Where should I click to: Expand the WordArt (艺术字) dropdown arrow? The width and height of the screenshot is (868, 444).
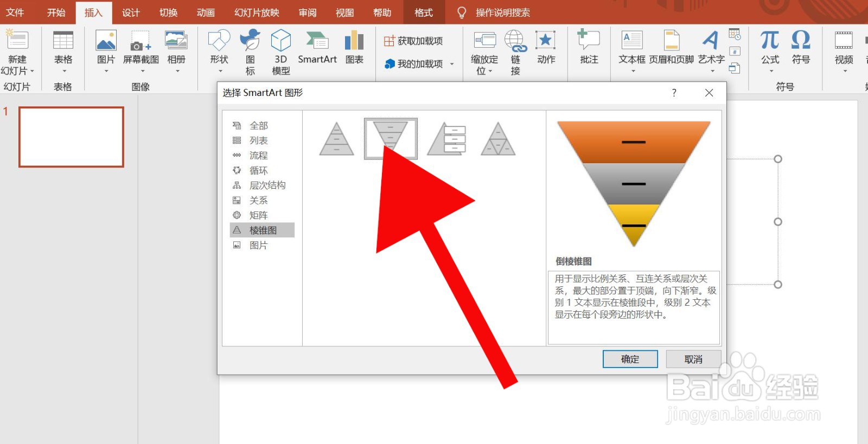[712, 71]
